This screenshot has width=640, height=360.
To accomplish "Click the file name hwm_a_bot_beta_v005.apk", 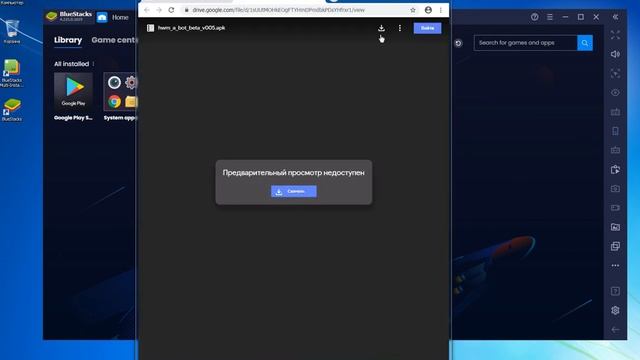I will click(191, 28).
